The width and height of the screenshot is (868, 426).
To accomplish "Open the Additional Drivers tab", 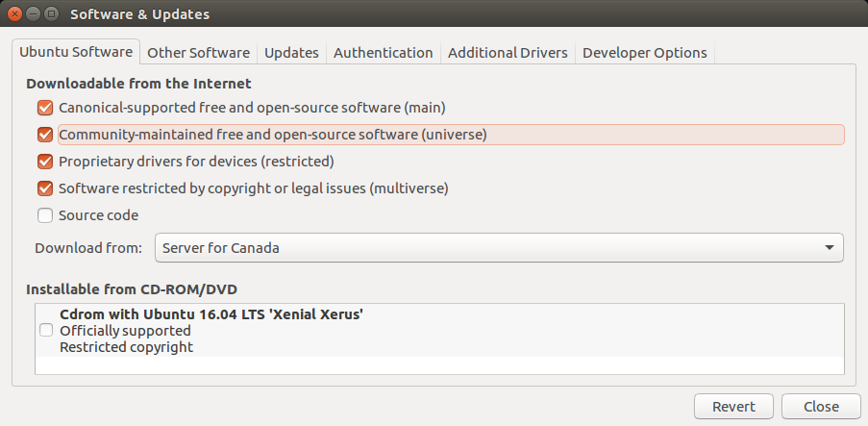I will [x=508, y=53].
